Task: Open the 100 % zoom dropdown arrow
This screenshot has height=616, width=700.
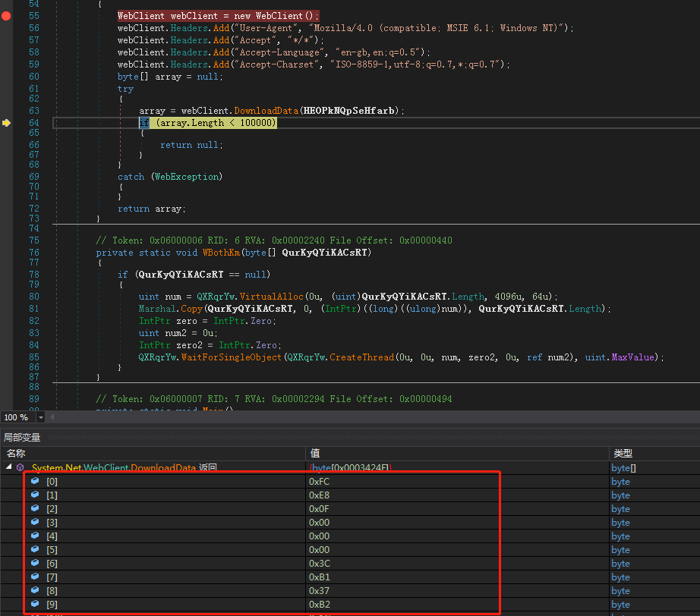Action: point(41,417)
